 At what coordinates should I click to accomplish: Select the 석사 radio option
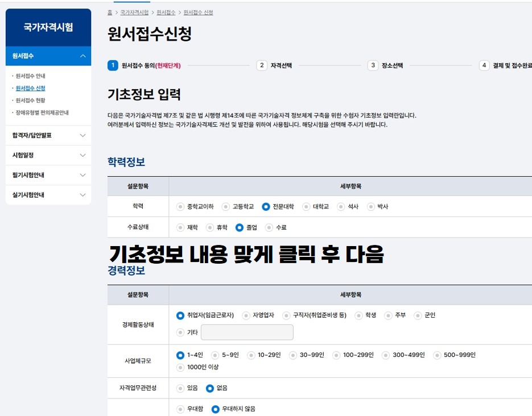[x=341, y=207]
